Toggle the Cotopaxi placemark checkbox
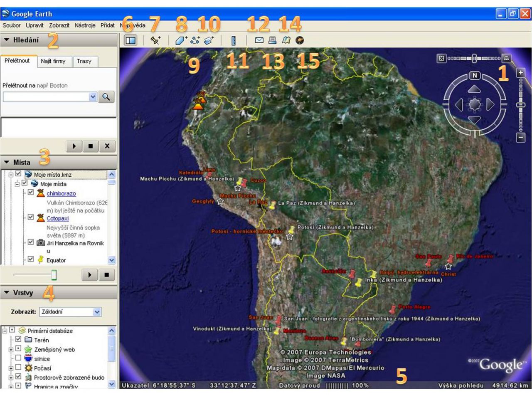Screen dimensions: 532x395 tap(30, 217)
